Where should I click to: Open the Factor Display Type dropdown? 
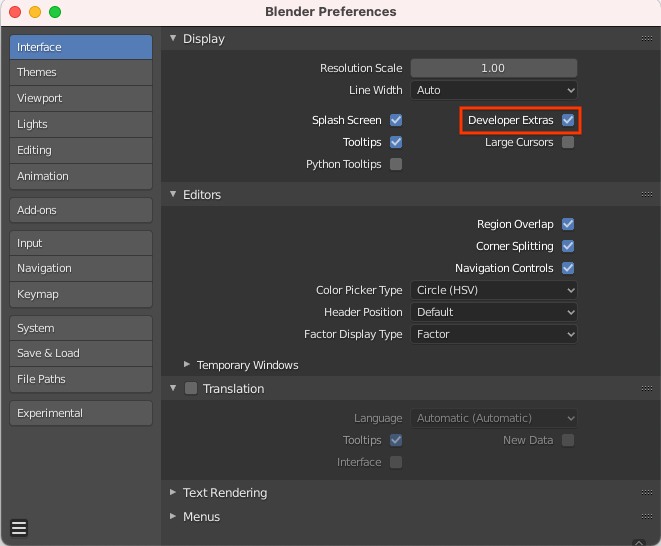click(x=494, y=334)
